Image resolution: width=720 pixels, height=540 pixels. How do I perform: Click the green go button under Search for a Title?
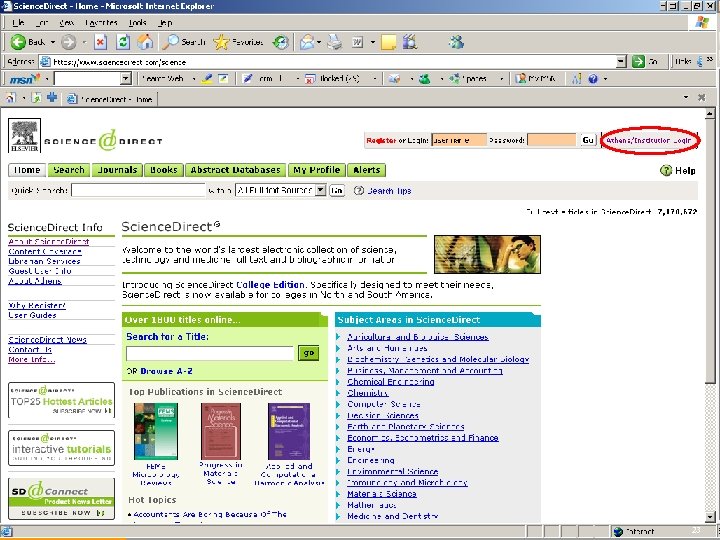(308, 353)
